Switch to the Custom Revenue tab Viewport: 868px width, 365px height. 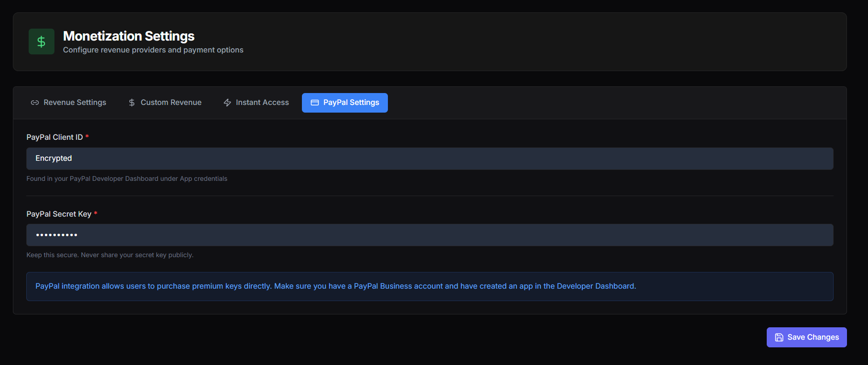[165, 103]
